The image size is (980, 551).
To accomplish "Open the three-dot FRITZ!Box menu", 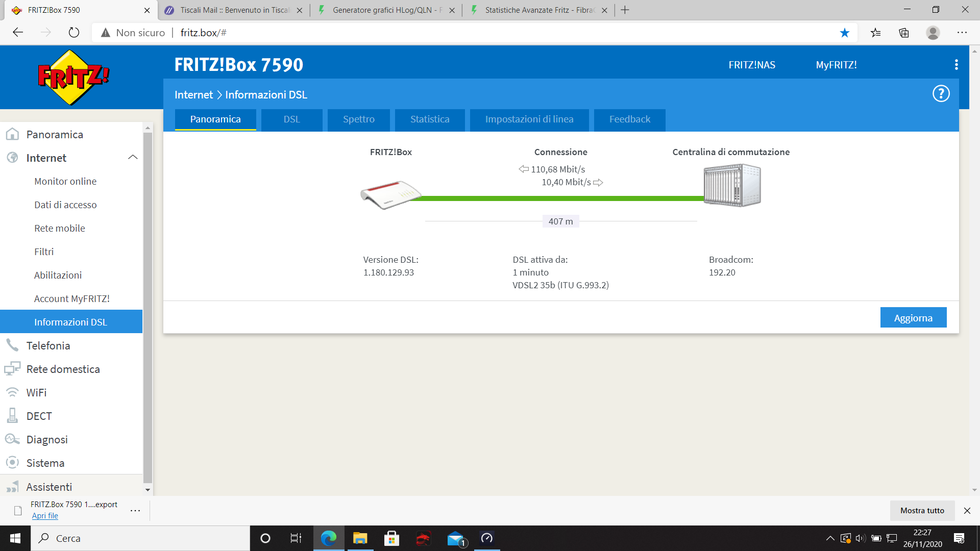I will (956, 65).
